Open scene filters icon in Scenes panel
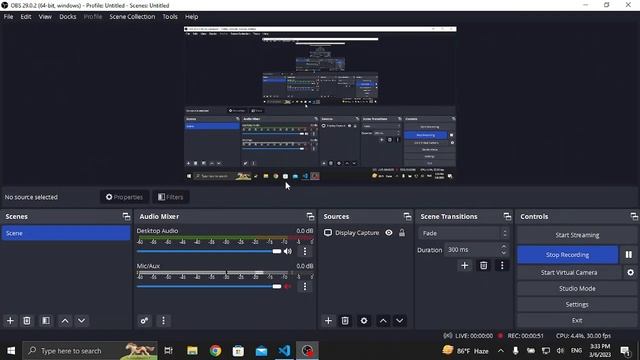Screen dimensions: 640x360 point(46,321)
